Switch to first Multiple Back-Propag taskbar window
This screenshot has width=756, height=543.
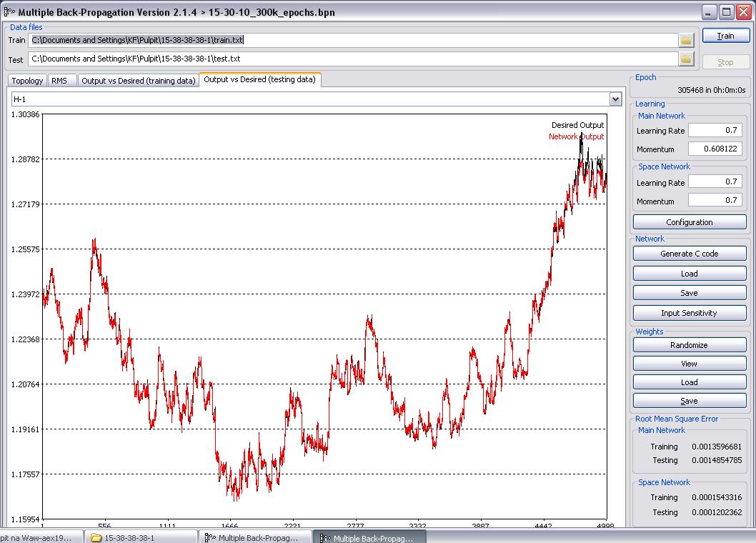pos(256,537)
